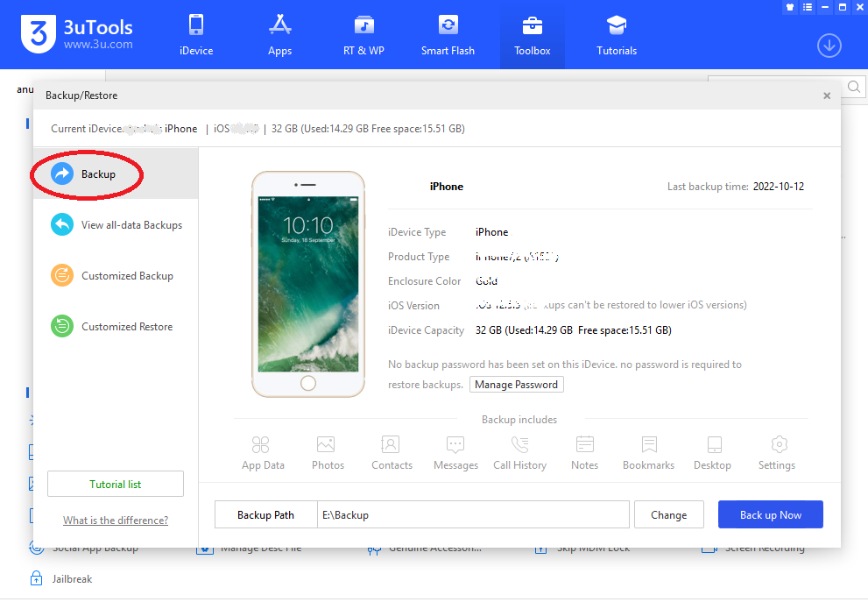Click the App Data icon

click(261, 444)
